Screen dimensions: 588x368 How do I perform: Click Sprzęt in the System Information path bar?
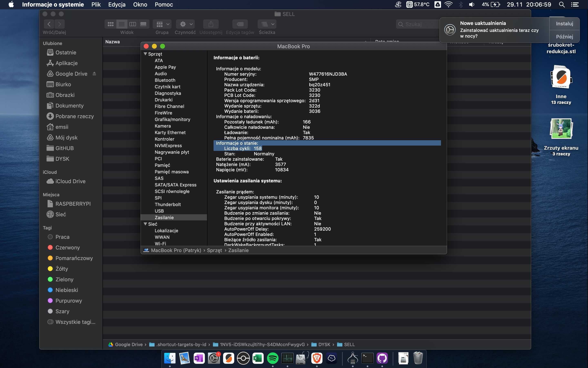(x=214, y=250)
